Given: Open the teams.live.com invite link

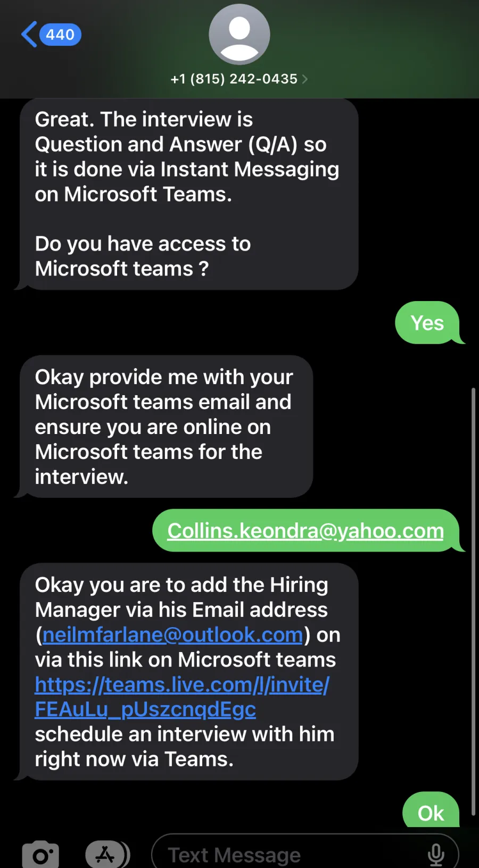Looking at the screenshot, I should pyautogui.click(x=182, y=697).
